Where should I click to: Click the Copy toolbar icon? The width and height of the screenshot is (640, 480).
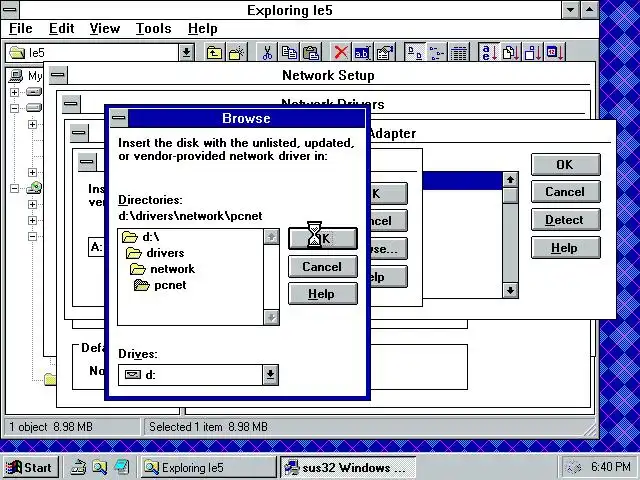coord(289,53)
